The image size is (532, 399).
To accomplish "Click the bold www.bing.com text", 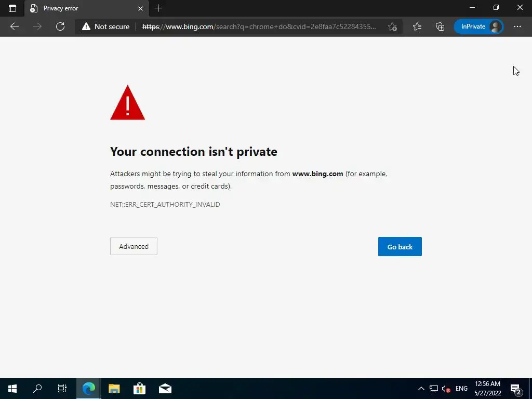I will coord(317,174).
